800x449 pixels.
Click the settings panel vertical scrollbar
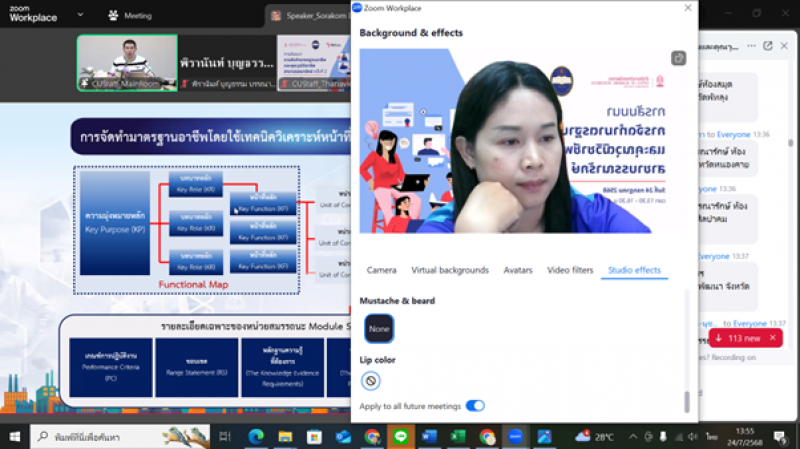click(x=687, y=400)
